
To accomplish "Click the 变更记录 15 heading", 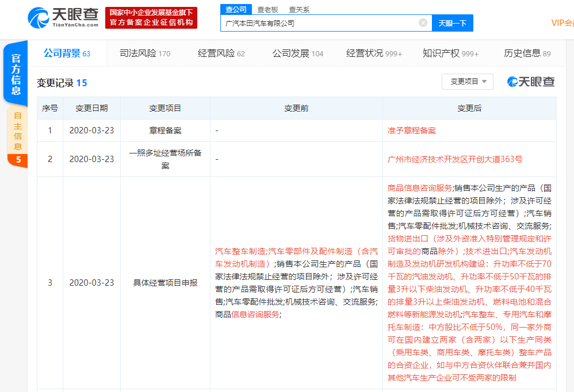I will coord(62,83).
